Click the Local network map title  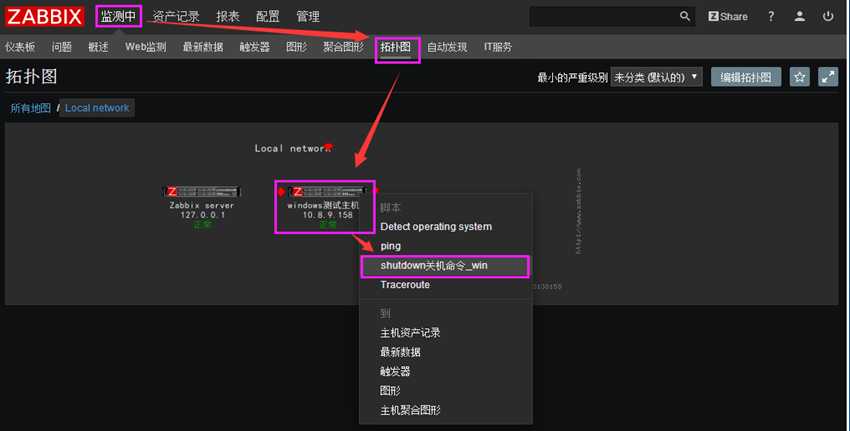(293, 148)
